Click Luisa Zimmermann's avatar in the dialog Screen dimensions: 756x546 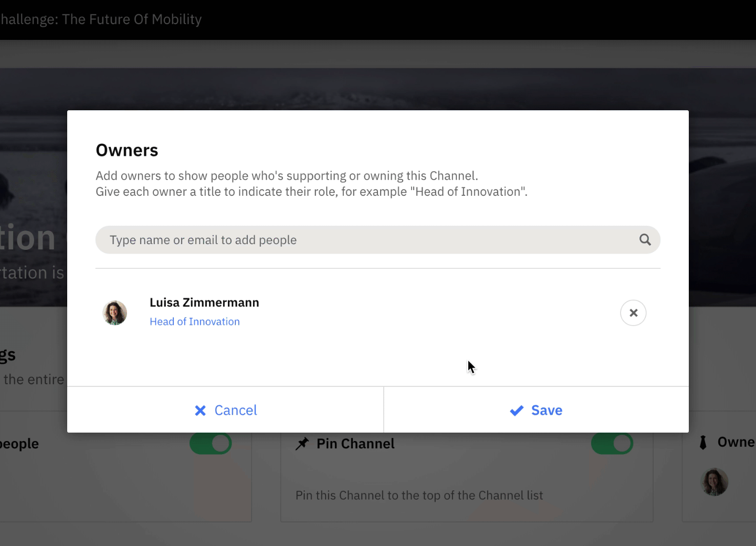[114, 313]
